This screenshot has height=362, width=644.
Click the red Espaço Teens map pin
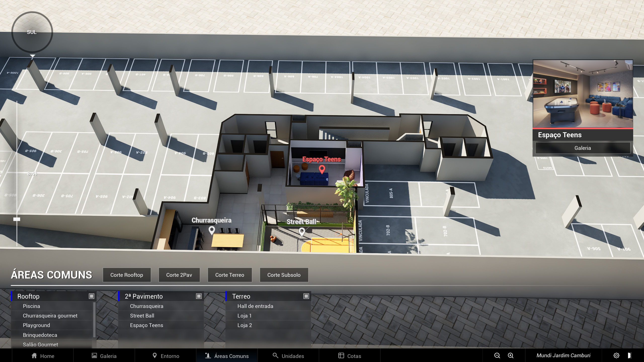point(322,169)
